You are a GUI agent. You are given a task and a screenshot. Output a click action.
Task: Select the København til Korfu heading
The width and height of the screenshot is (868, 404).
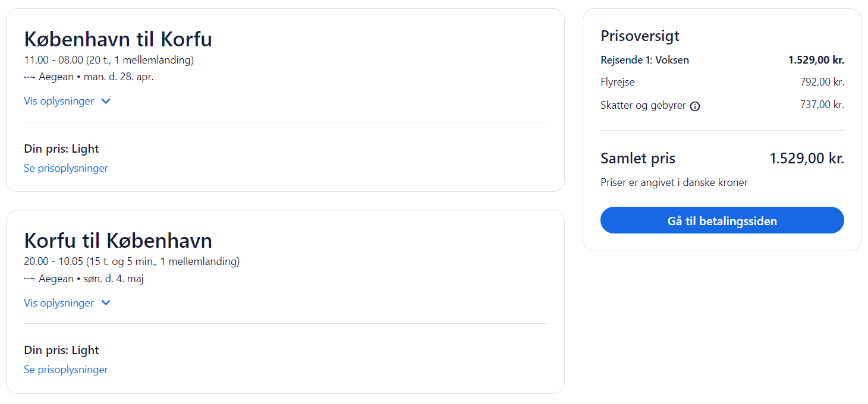coord(118,39)
